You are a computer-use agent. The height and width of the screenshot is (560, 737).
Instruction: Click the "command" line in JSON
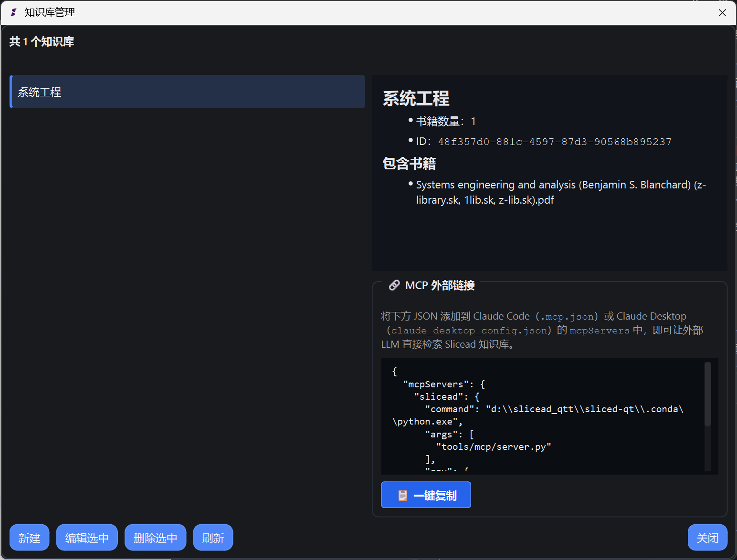click(x=538, y=415)
